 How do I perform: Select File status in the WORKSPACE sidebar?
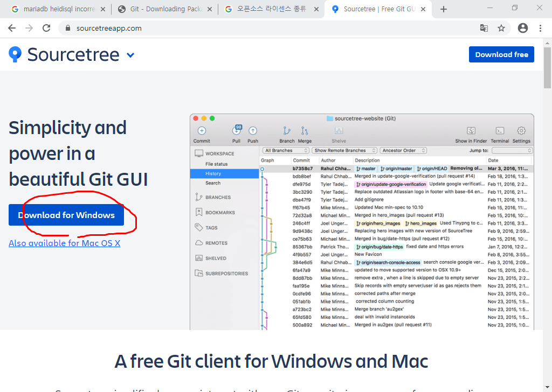point(217,164)
